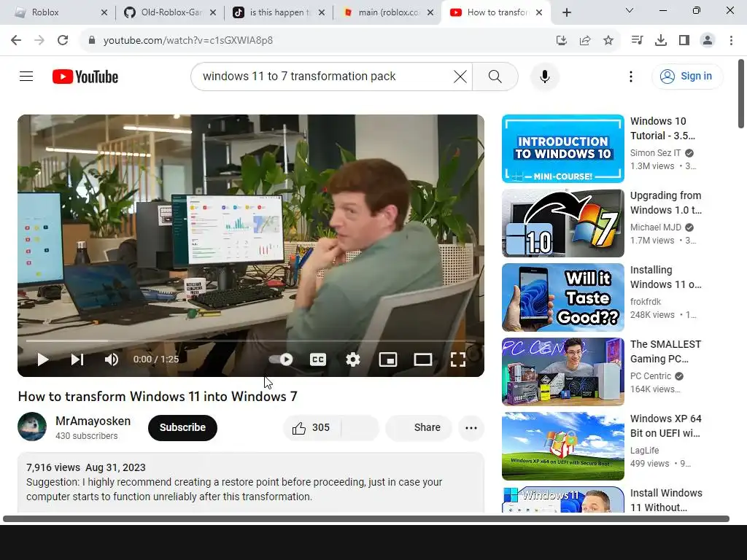Expand the video description box

251,483
